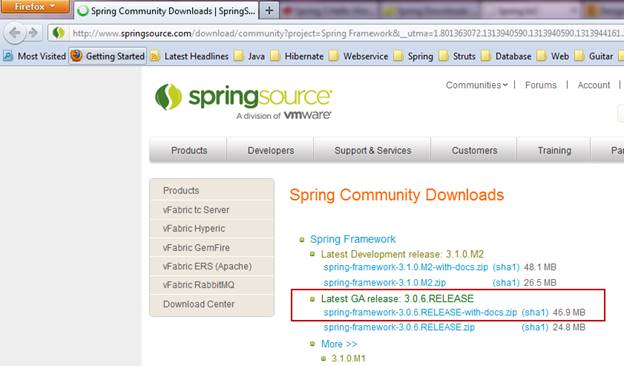Open the Spring bookmarks folder
The width and height of the screenshot is (624, 366).
point(413,56)
